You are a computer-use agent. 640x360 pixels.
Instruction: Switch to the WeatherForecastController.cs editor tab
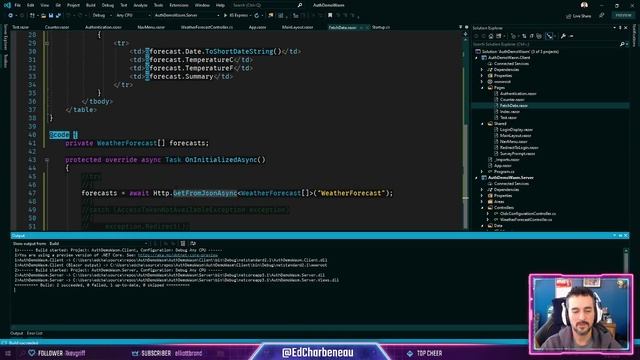[x=207, y=27]
